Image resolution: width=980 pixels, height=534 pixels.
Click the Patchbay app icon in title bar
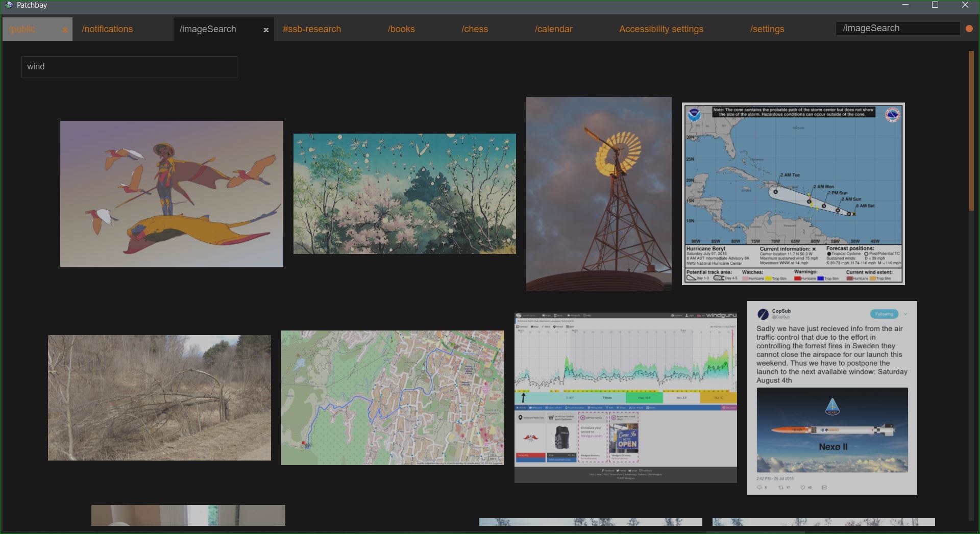9,5
